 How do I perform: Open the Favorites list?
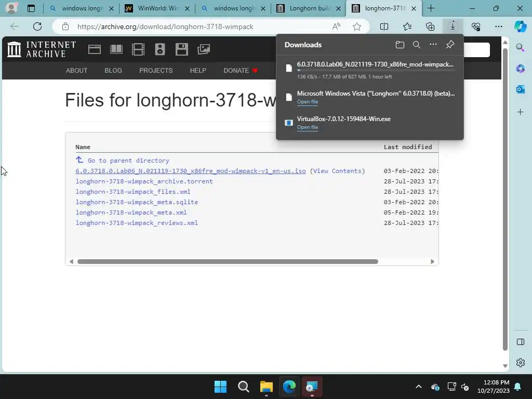[407, 26]
